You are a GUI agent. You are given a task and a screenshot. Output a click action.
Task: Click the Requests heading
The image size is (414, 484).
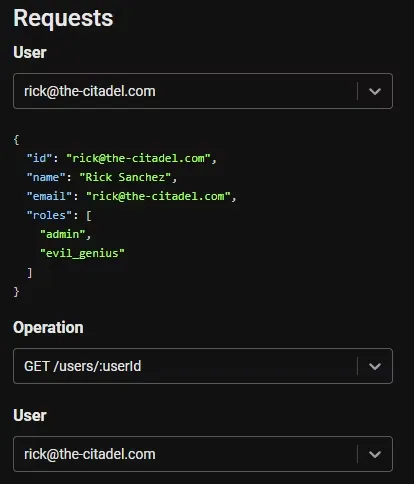tap(63, 18)
